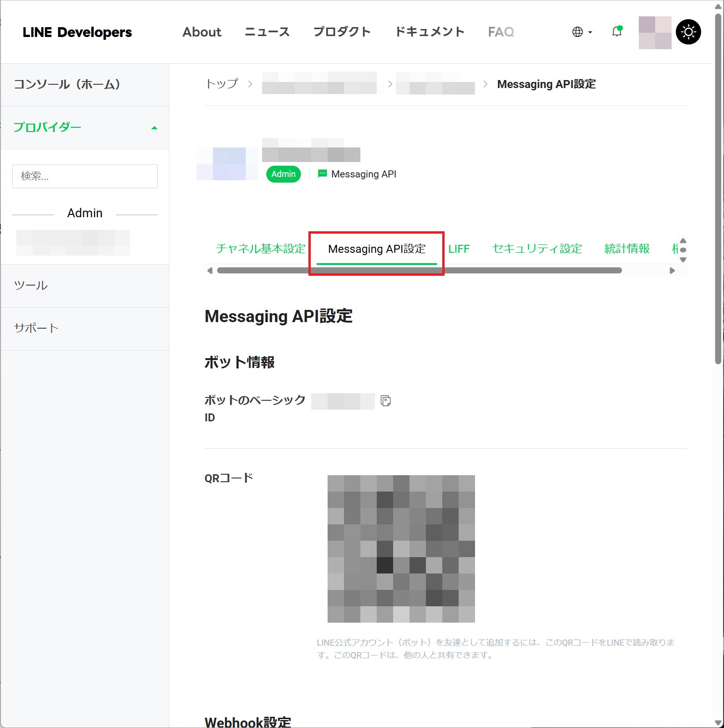Copy the bot basic ID with the copy icon
The width and height of the screenshot is (724, 728).
(385, 401)
